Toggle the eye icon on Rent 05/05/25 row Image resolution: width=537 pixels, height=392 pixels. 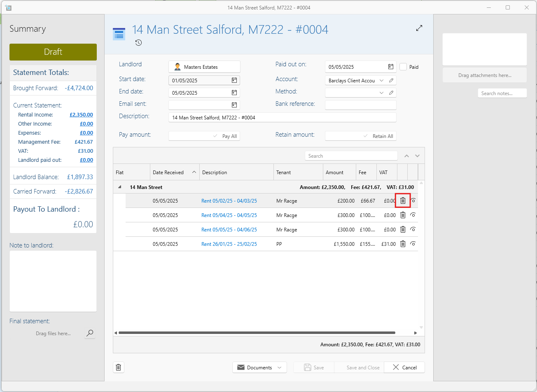point(413,229)
